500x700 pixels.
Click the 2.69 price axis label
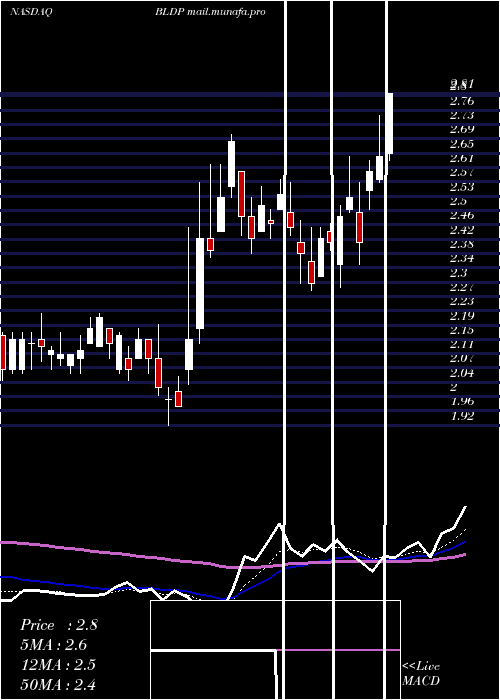[462, 130]
